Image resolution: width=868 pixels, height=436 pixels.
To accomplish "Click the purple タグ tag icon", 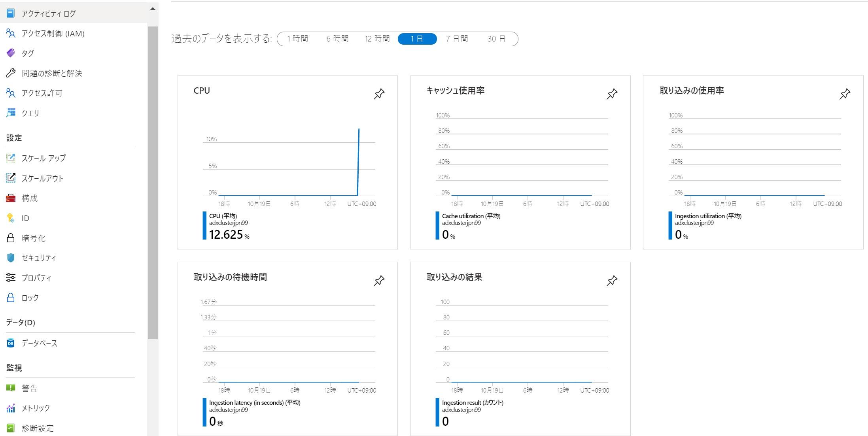I will tap(11, 53).
